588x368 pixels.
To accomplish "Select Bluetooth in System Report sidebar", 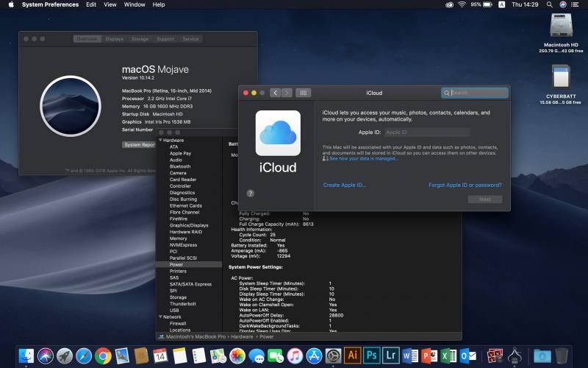I will 180,166.
